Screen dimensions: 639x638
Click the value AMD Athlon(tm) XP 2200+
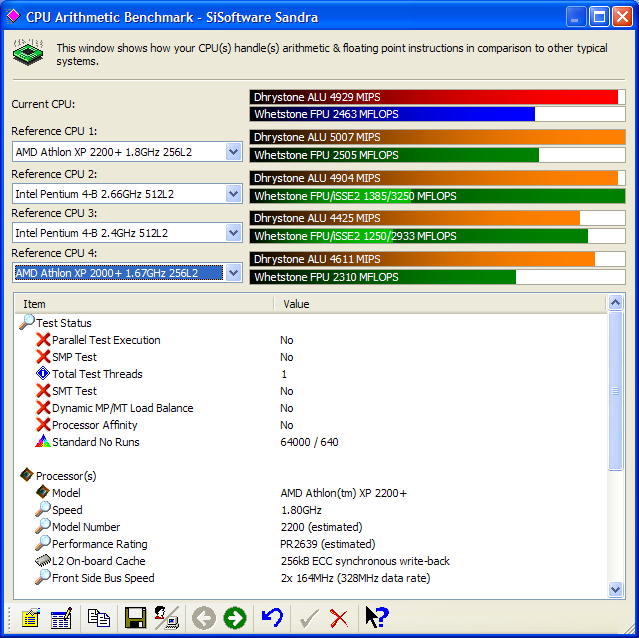tap(344, 493)
